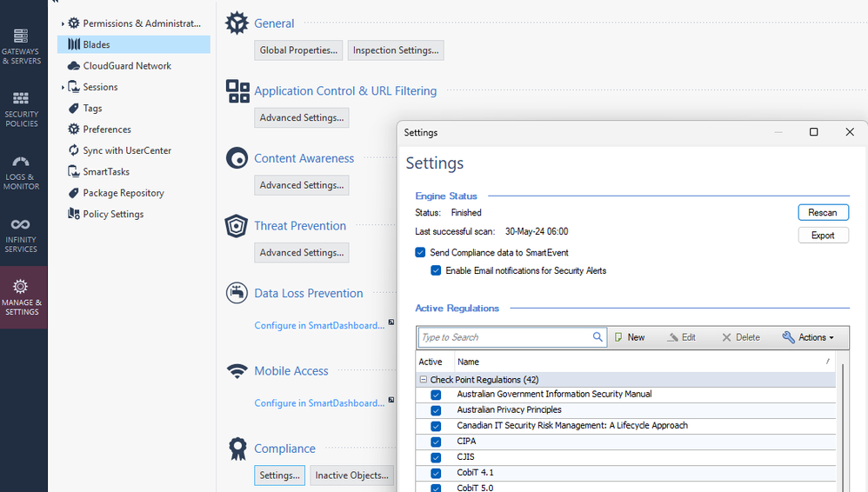Open SmartTasks in the navigation tree
Viewport: 868px width, 492px height.
tap(106, 171)
